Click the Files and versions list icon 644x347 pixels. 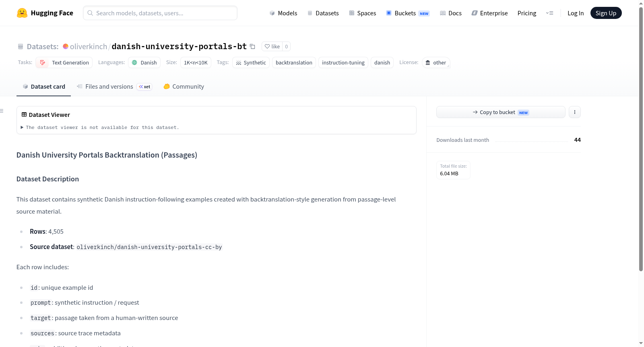coord(80,87)
